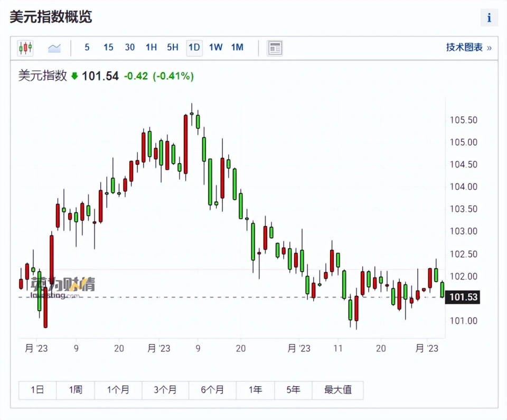
Task: Switch interval to 1H
Action: [151, 48]
